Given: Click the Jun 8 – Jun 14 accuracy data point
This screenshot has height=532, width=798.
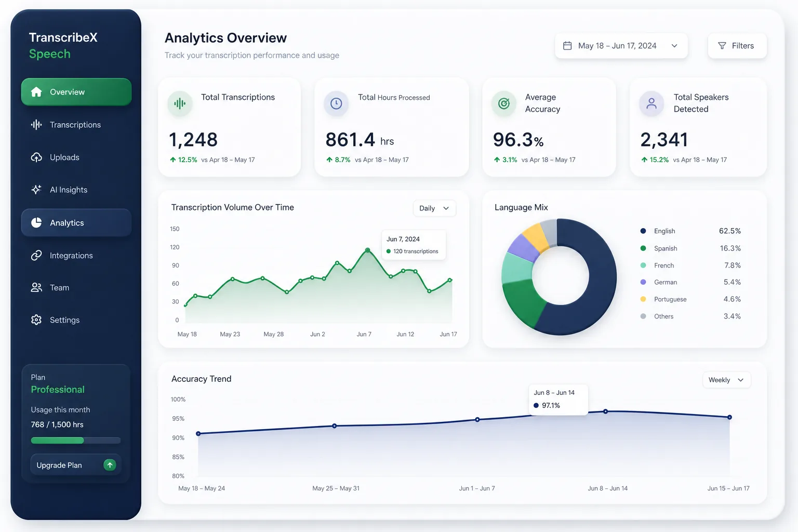Looking at the screenshot, I should (606, 411).
